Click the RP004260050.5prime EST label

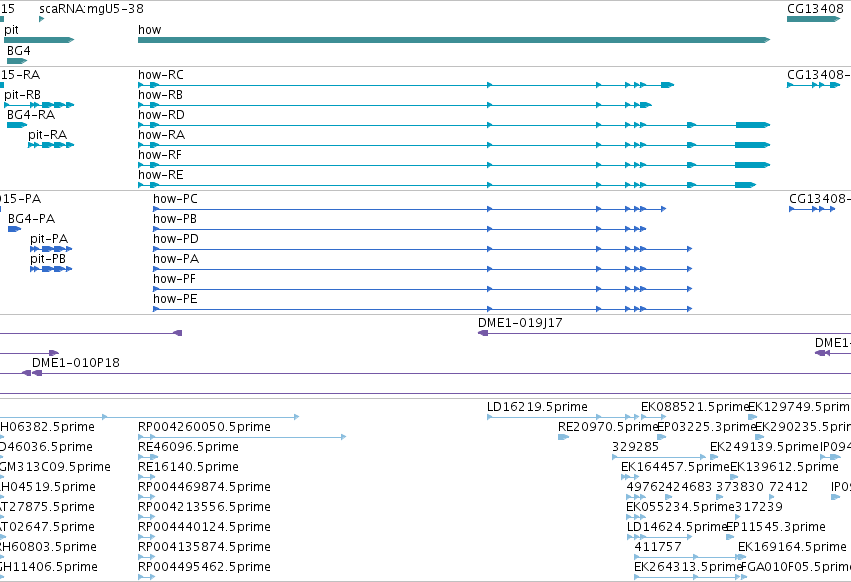[204, 427]
